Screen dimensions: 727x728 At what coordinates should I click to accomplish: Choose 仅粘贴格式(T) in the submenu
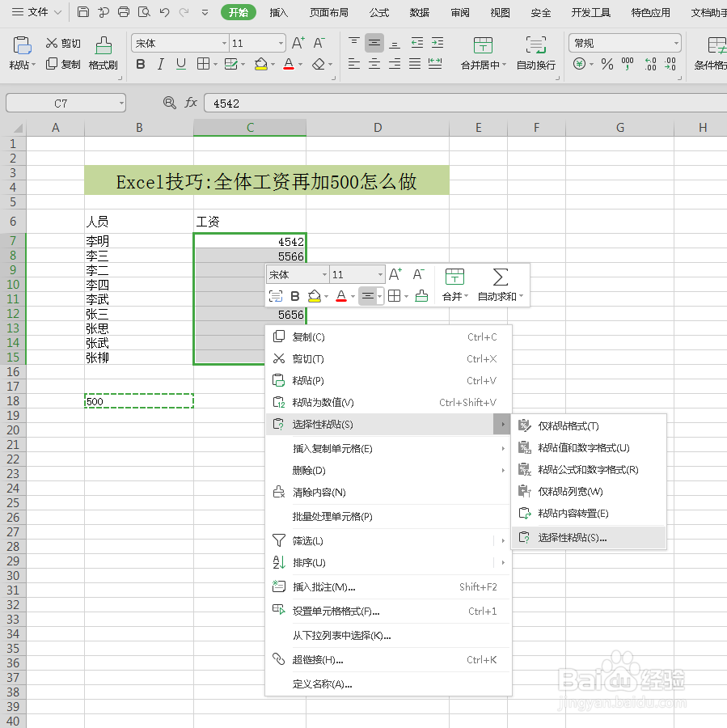[x=589, y=425]
